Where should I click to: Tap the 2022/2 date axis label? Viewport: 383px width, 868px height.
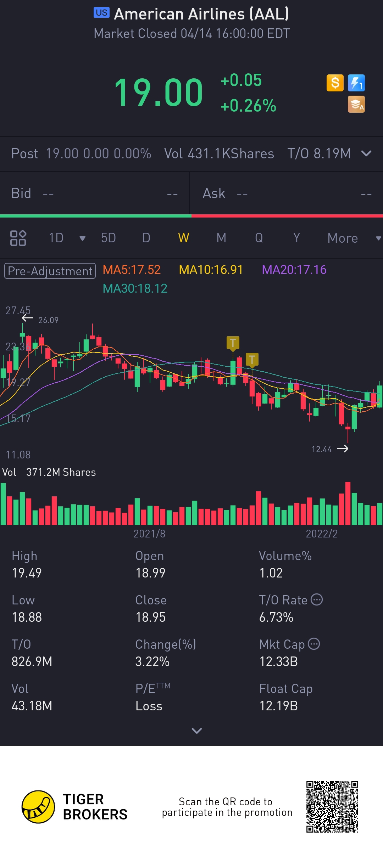(322, 534)
